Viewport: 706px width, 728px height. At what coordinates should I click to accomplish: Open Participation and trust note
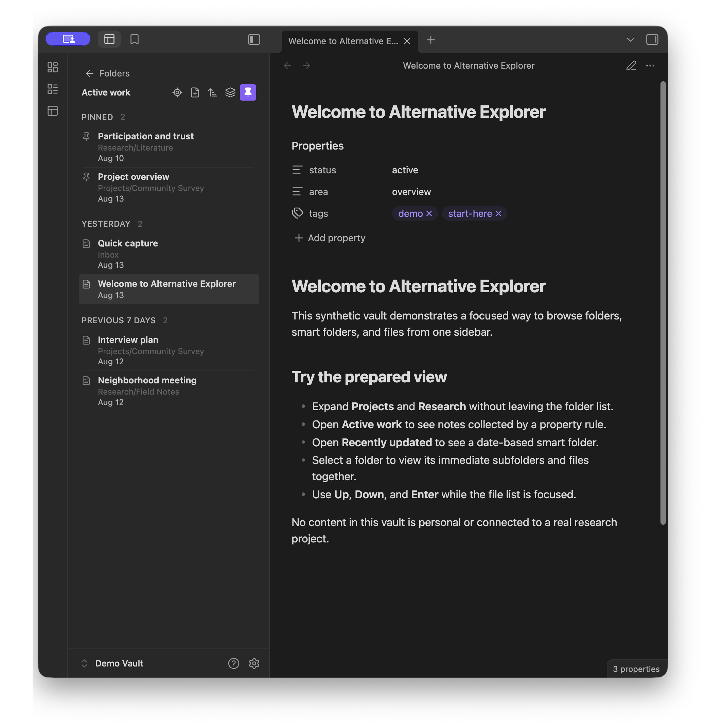pyautogui.click(x=169, y=147)
